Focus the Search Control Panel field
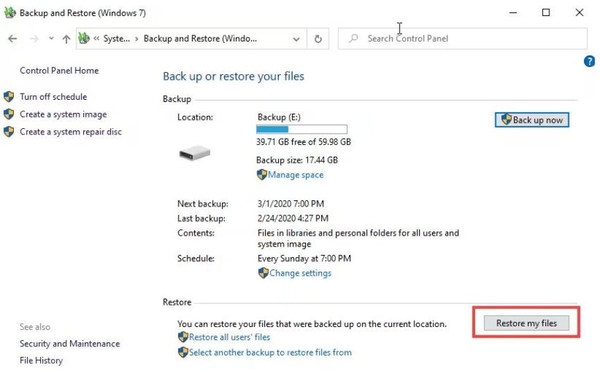 tap(463, 39)
